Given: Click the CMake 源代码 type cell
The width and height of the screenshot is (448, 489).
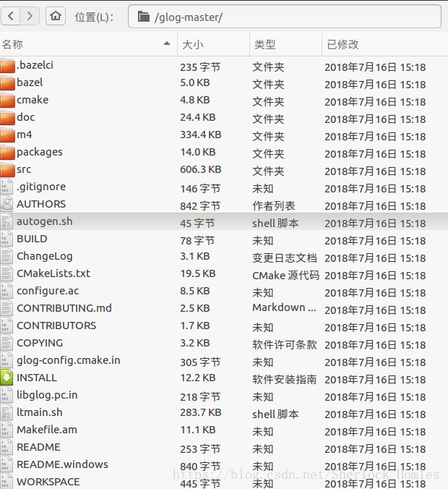Looking at the screenshot, I should [285, 276].
